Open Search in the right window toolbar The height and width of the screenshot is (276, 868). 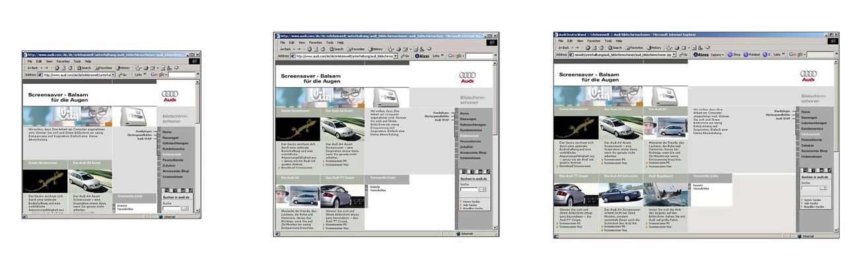[615, 48]
